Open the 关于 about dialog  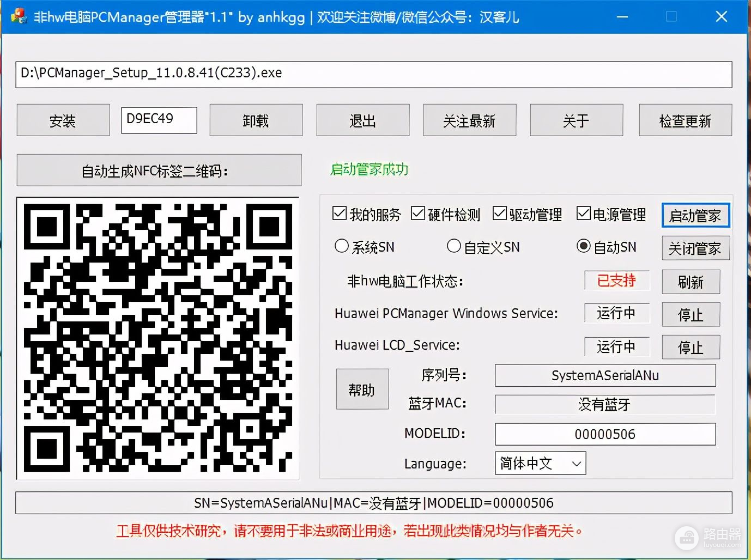coord(577,120)
